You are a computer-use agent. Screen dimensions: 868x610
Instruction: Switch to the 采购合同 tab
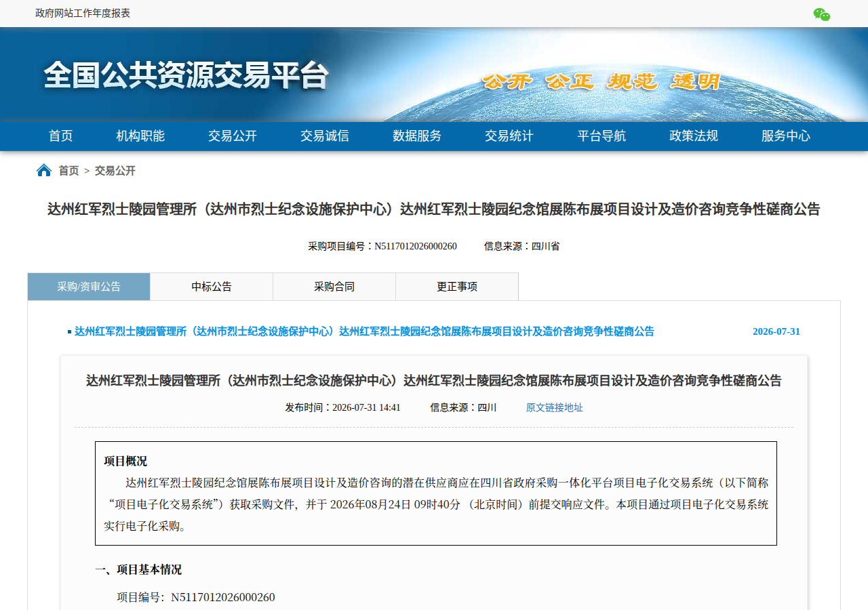click(334, 287)
